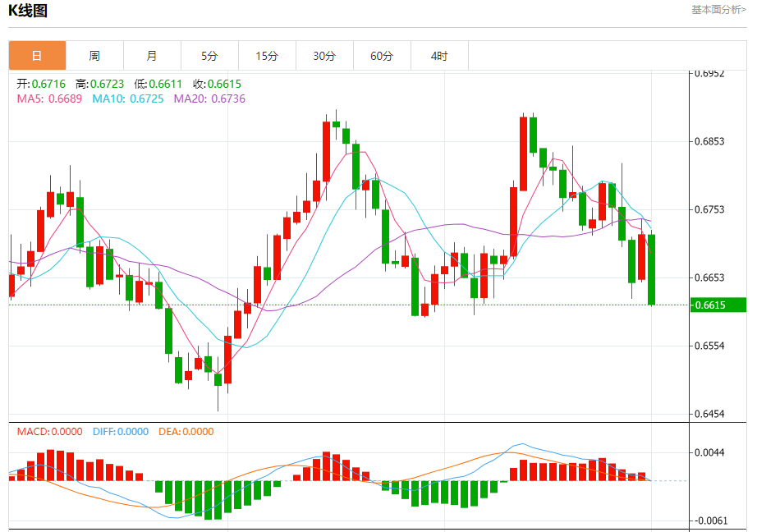Click the green 0.6615 current price tag

[718, 305]
